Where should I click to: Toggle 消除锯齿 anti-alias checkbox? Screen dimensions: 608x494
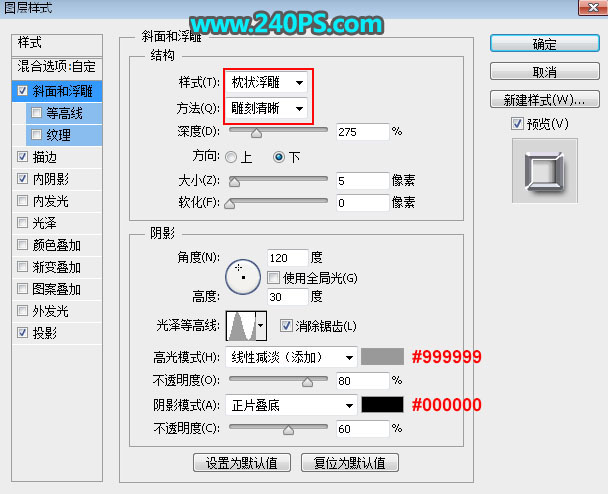[286, 325]
